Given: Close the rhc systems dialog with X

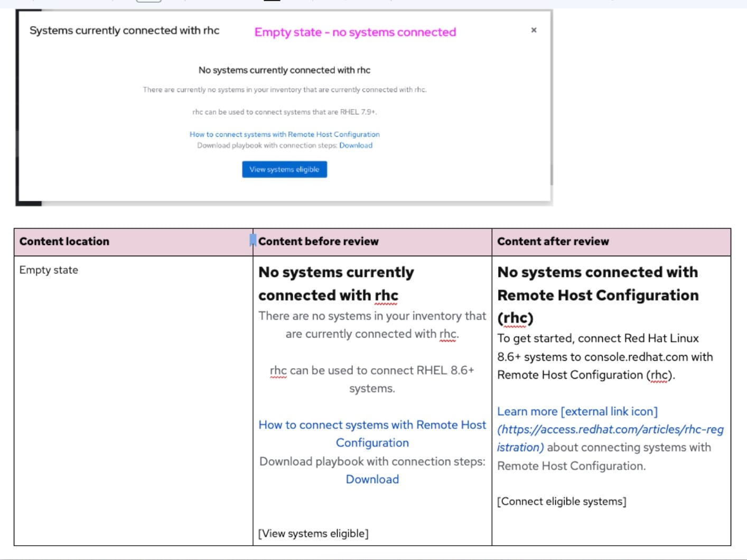Looking at the screenshot, I should pyautogui.click(x=534, y=30).
